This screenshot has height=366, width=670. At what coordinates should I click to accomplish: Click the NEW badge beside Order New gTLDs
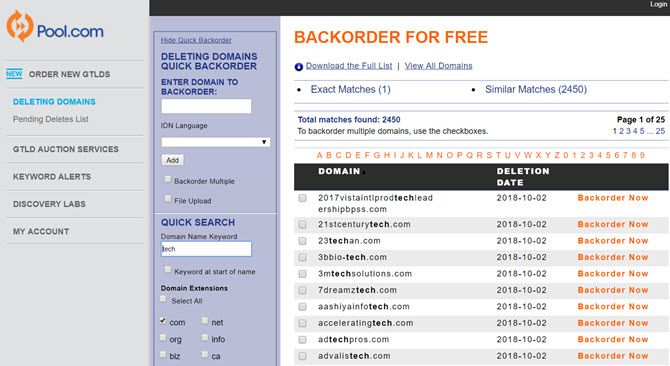click(x=14, y=74)
